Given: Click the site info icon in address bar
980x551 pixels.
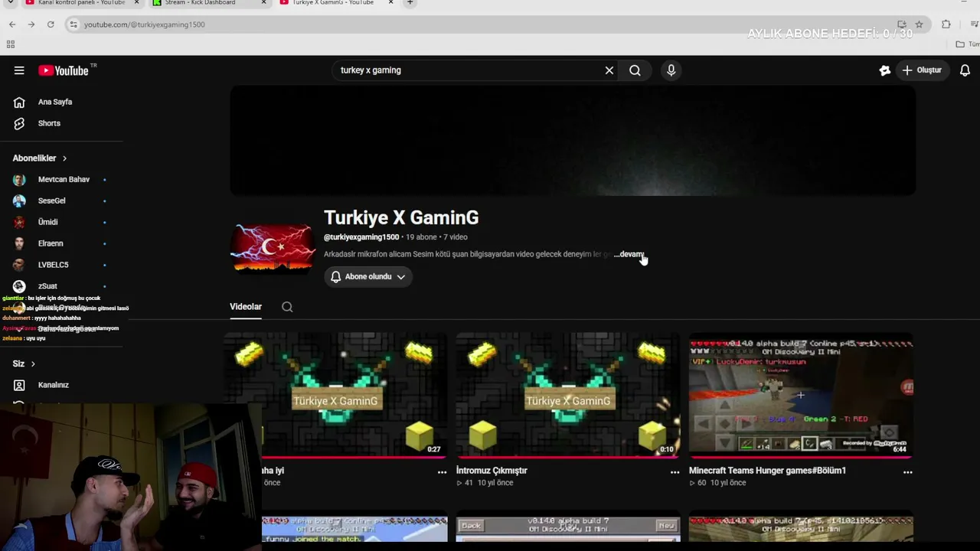Looking at the screenshot, I should click(x=73, y=24).
